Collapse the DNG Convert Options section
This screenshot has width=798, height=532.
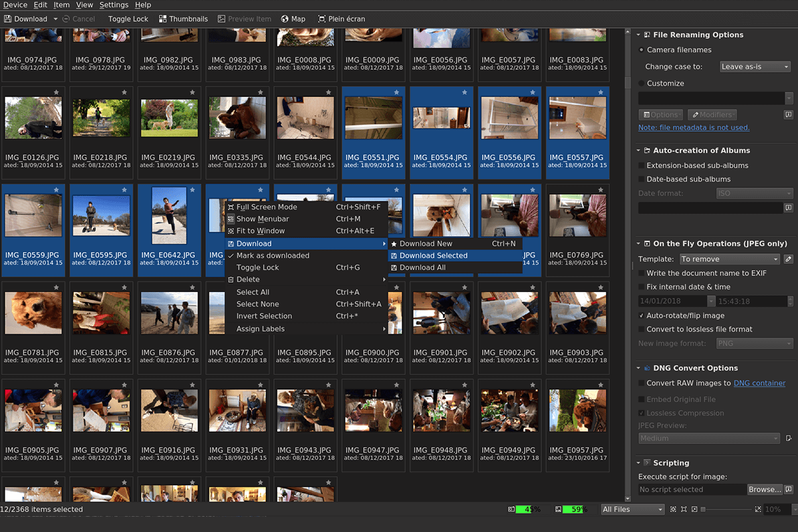tap(639, 368)
